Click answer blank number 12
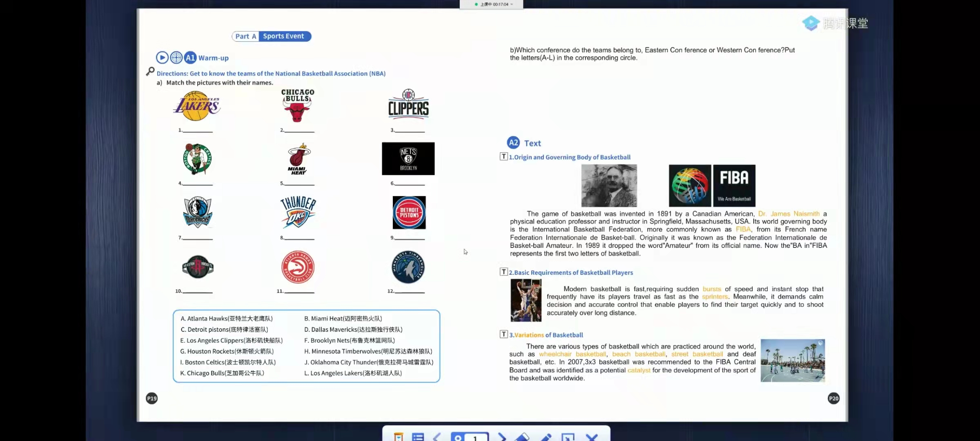Image resolution: width=980 pixels, height=441 pixels. coord(410,291)
